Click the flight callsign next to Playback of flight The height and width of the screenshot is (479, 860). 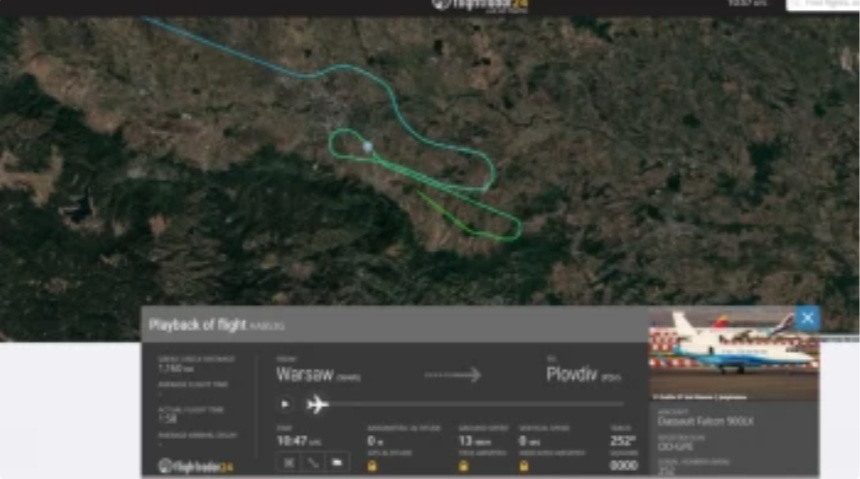pyautogui.click(x=267, y=326)
